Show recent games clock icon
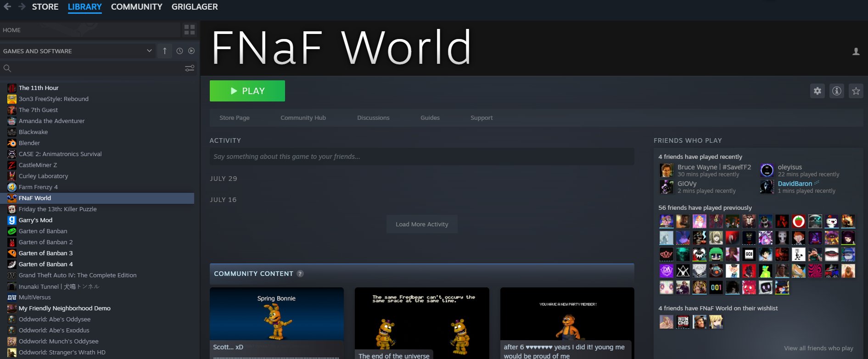The image size is (868, 359). [179, 51]
